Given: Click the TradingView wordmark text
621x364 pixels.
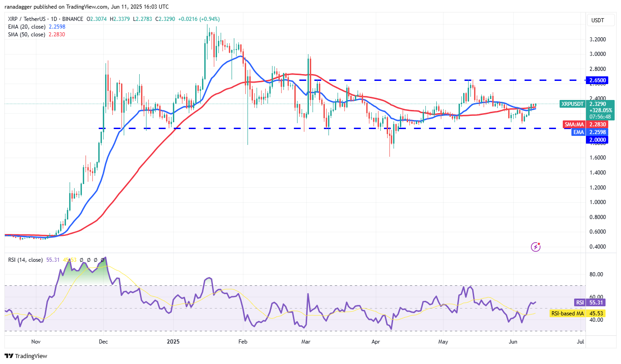Looking at the screenshot, I should (31, 356).
